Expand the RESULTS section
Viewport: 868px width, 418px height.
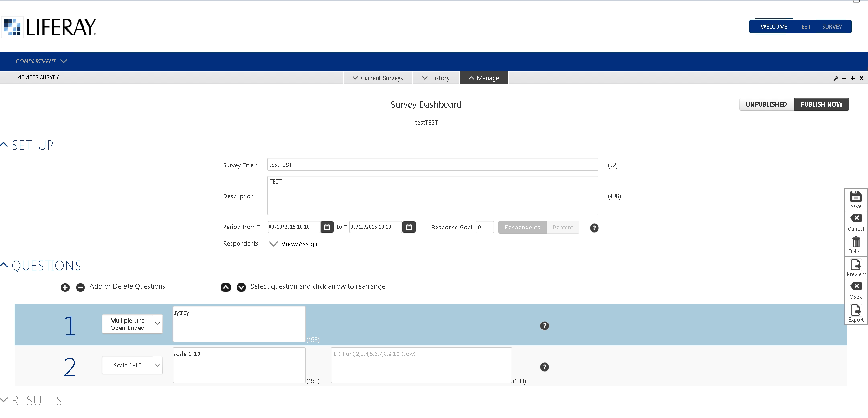click(31, 400)
